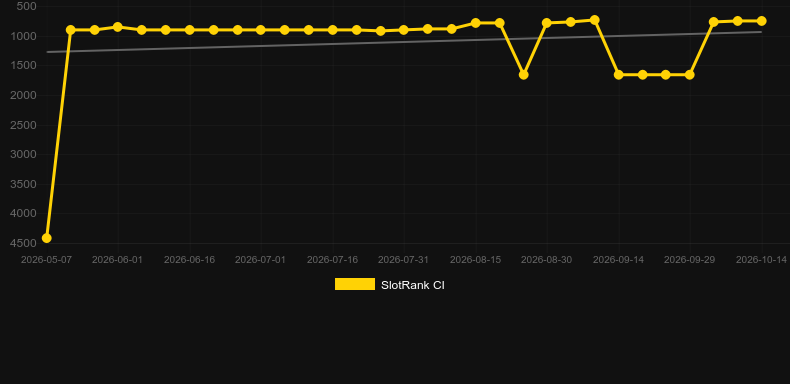Select the data point above 2026-07-16
The height and width of the screenshot is (384, 790).
[333, 30]
